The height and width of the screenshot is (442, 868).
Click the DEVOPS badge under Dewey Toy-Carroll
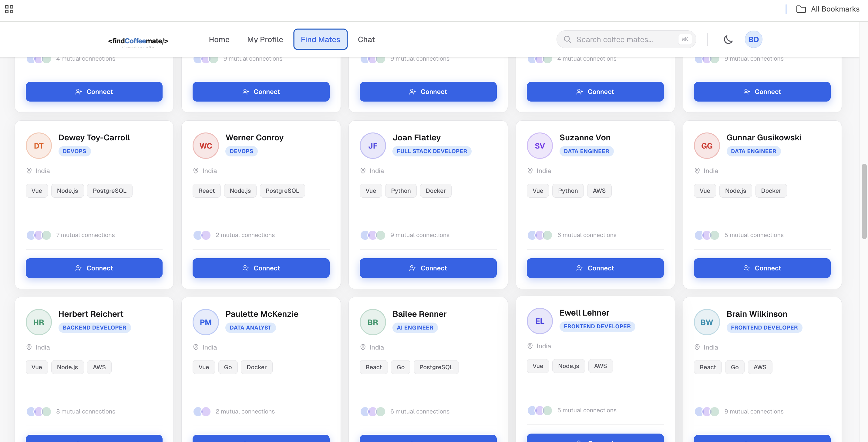(75, 151)
